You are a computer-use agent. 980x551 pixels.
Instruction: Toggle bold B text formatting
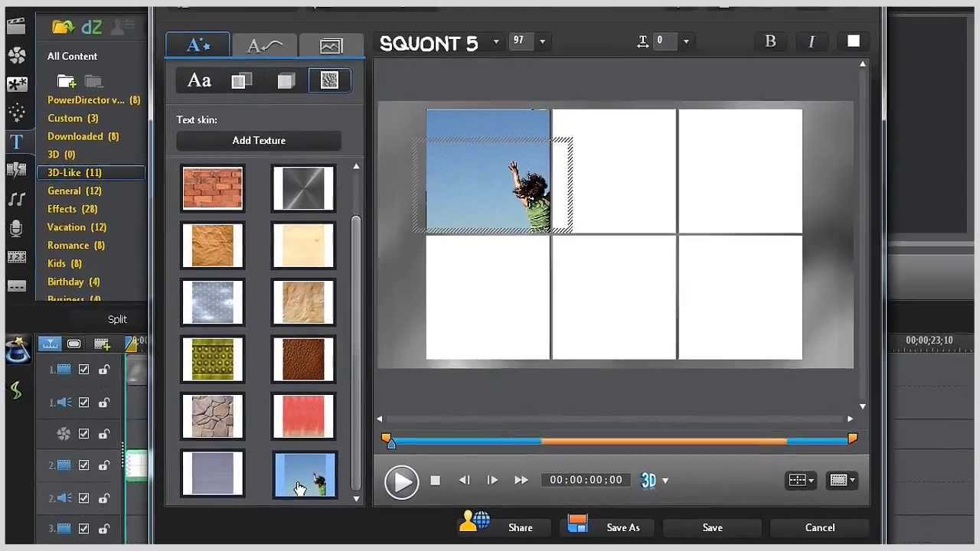pos(770,41)
